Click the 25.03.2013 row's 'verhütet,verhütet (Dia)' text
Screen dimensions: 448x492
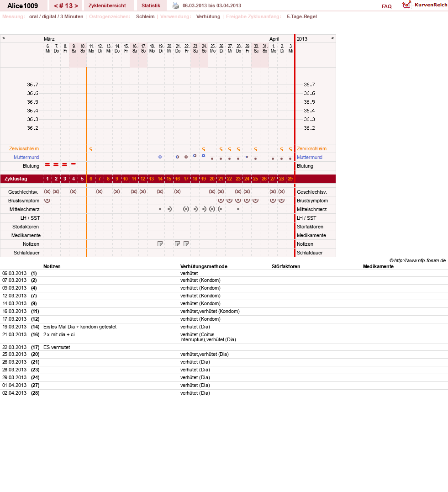pos(205,354)
